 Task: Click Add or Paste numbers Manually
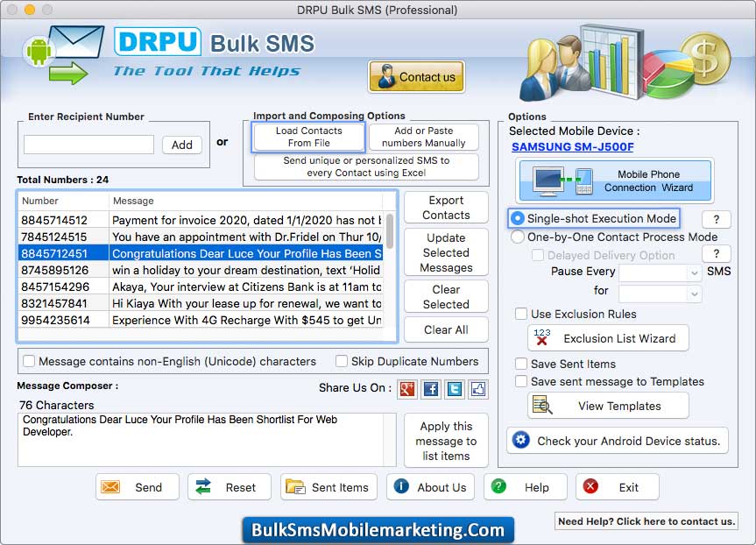(423, 137)
